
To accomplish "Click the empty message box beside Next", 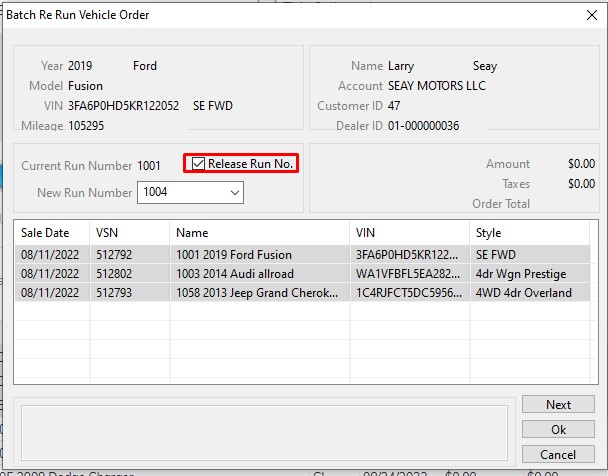I will point(265,430).
